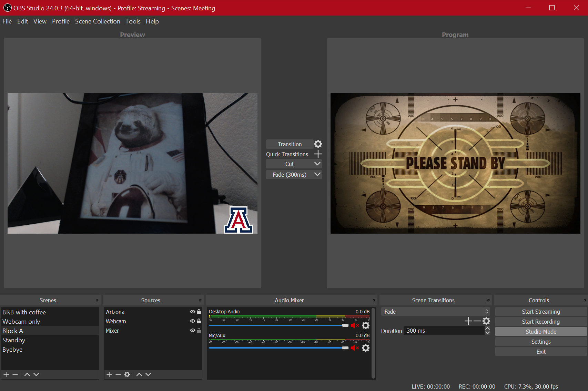
Task: Apply the Fade (300ms) quick transition
Action: point(290,175)
